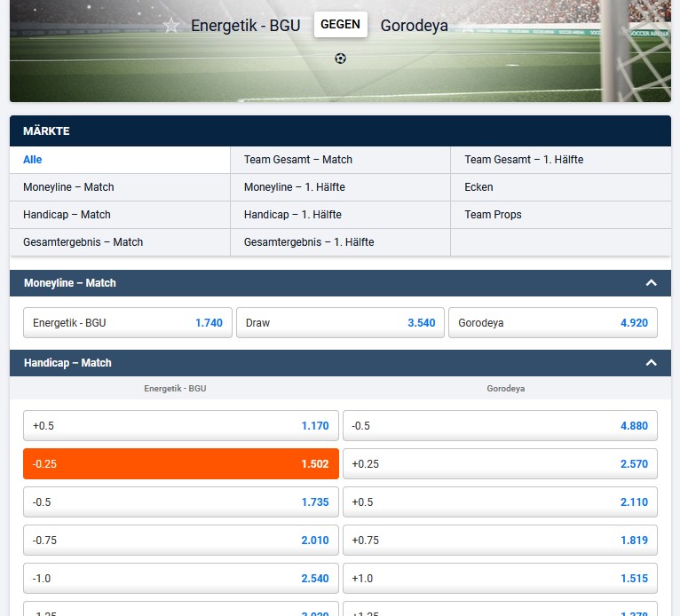The height and width of the screenshot is (616, 680).
Task: Open Team Gesamt – 1. Hälfte tab
Action: point(561,160)
